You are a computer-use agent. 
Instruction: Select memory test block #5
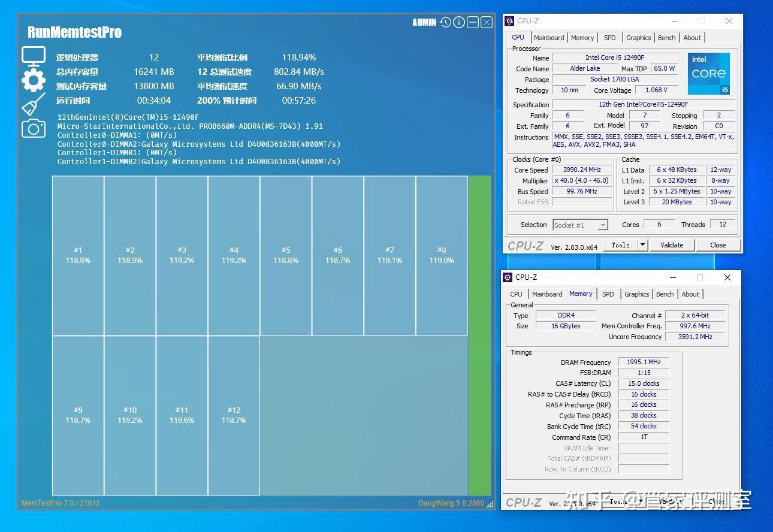pos(286,255)
